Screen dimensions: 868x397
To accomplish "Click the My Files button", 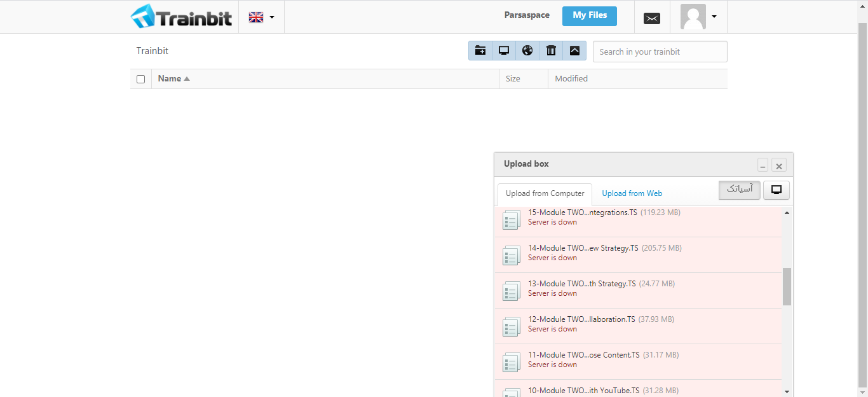I will pos(590,16).
